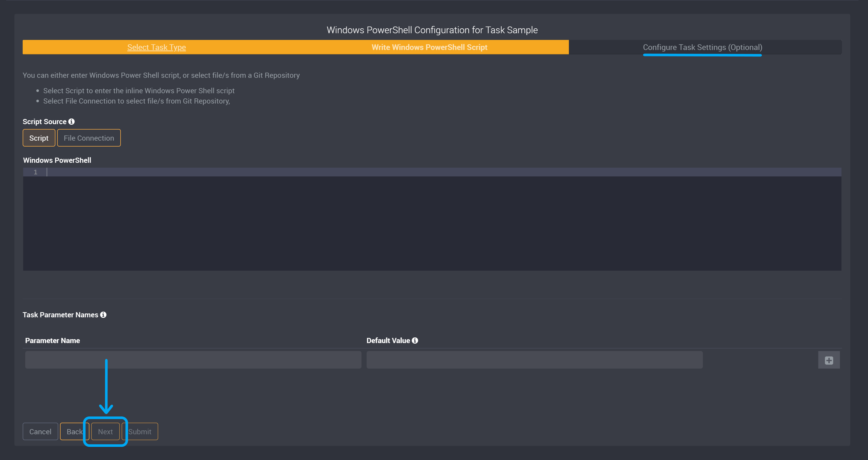868x460 pixels.
Task: Click the 'Select Script to enter' bullet
Action: (x=139, y=91)
